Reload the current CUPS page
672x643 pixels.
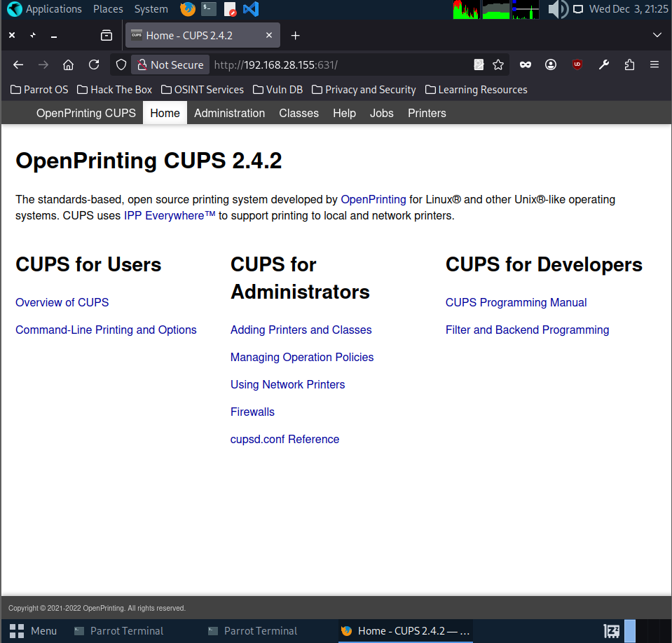point(94,65)
